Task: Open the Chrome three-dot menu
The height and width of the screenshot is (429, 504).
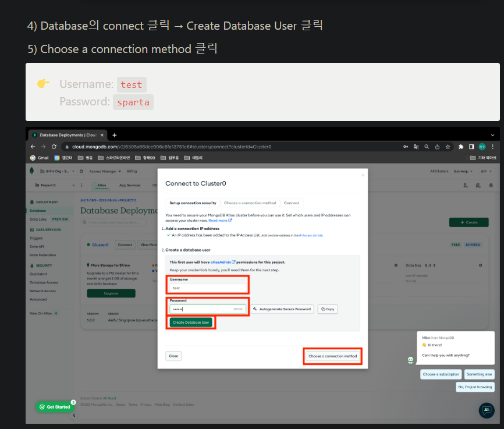Action: [x=493, y=147]
